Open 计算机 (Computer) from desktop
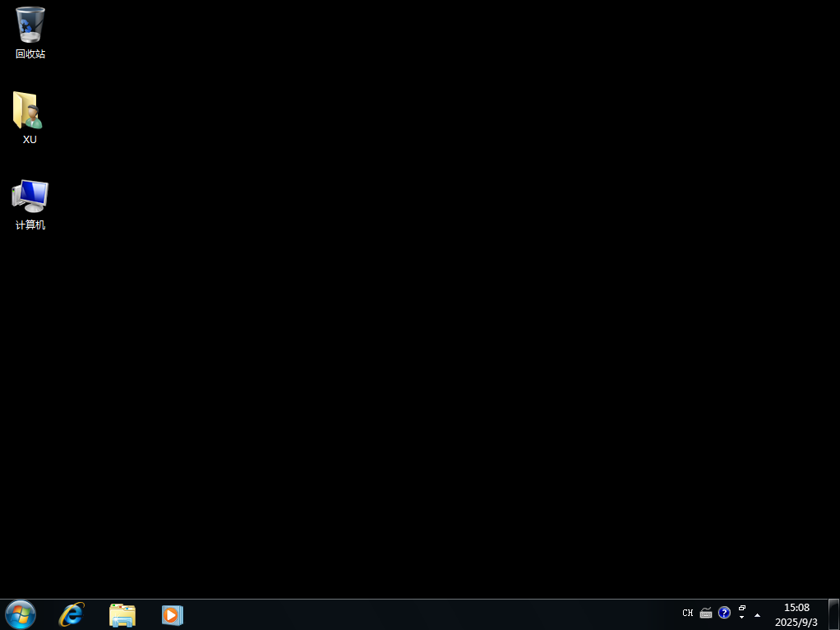840x630 pixels. pyautogui.click(x=30, y=195)
